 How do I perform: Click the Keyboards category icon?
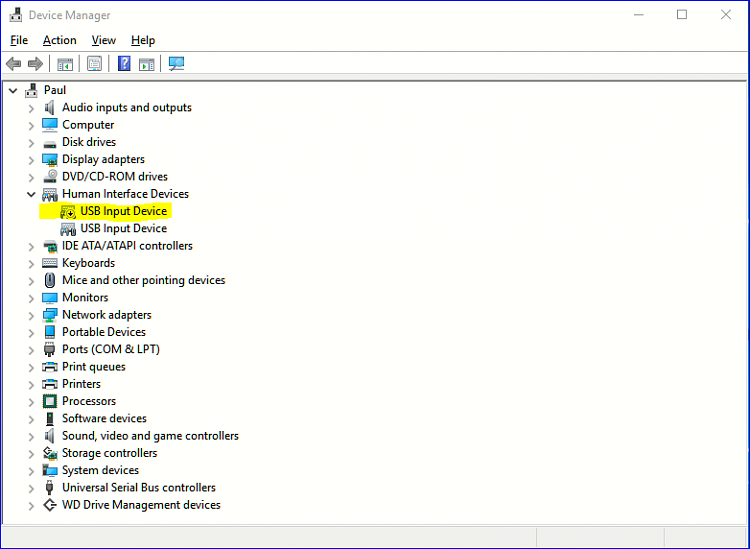pos(50,263)
